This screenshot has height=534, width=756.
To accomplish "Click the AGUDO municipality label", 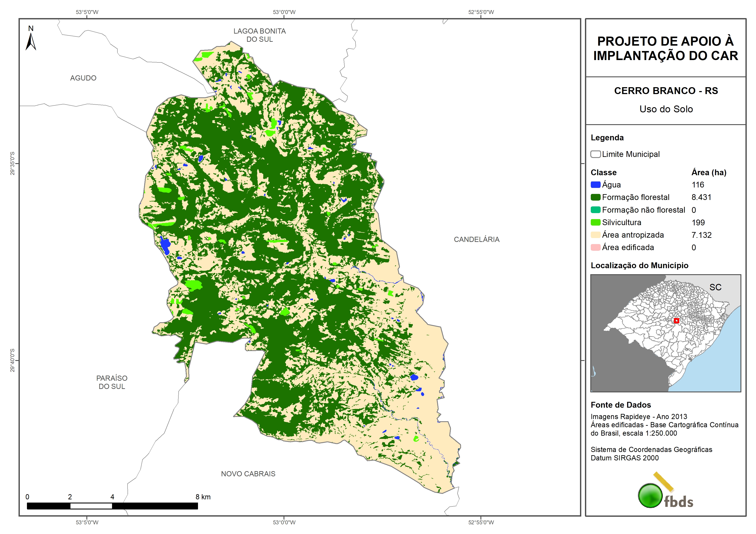I will [x=83, y=78].
